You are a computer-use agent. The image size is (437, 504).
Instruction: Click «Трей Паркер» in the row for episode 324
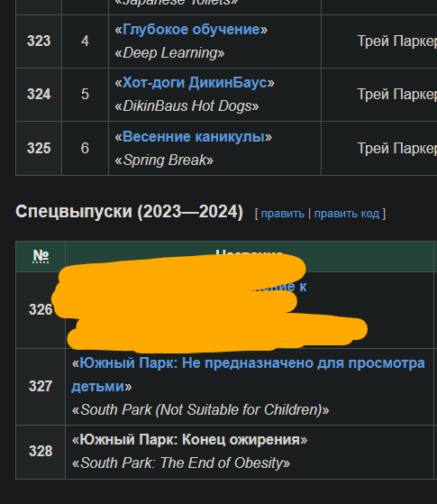pyautogui.click(x=396, y=95)
